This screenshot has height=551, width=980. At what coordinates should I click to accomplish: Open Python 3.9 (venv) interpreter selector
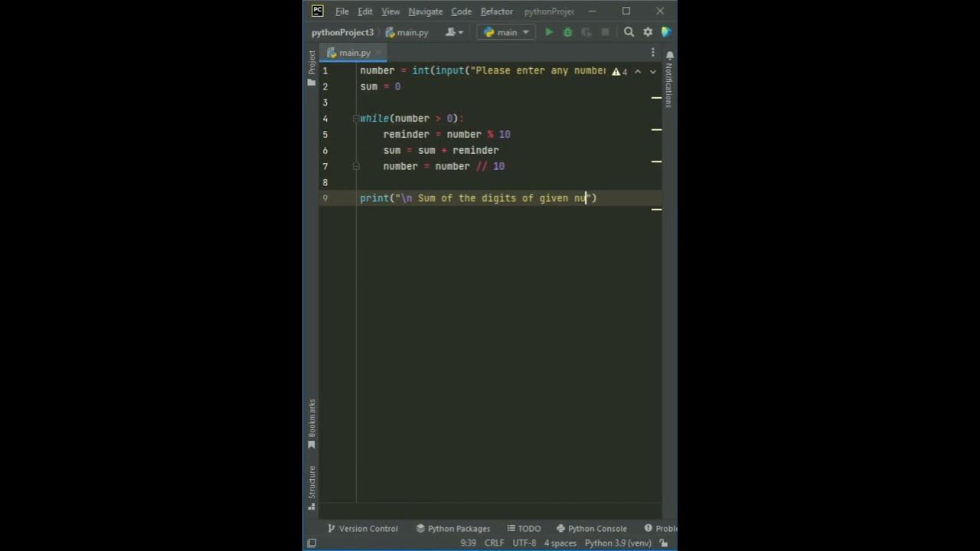(618, 543)
